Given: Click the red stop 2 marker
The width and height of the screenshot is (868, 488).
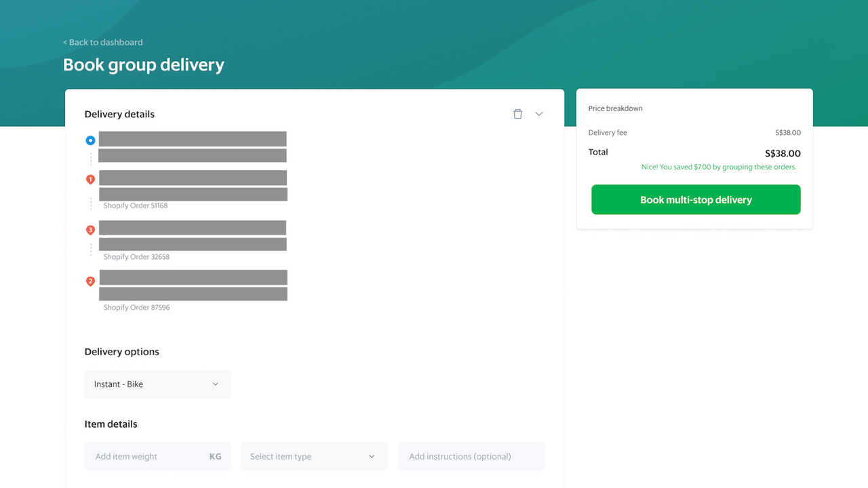Looking at the screenshot, I should [90, 281].
